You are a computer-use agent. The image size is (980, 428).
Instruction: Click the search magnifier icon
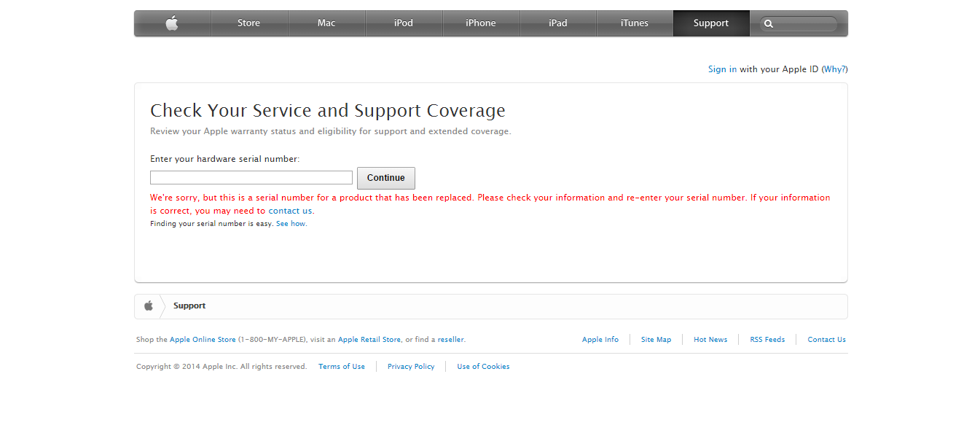tap(769, 24)
